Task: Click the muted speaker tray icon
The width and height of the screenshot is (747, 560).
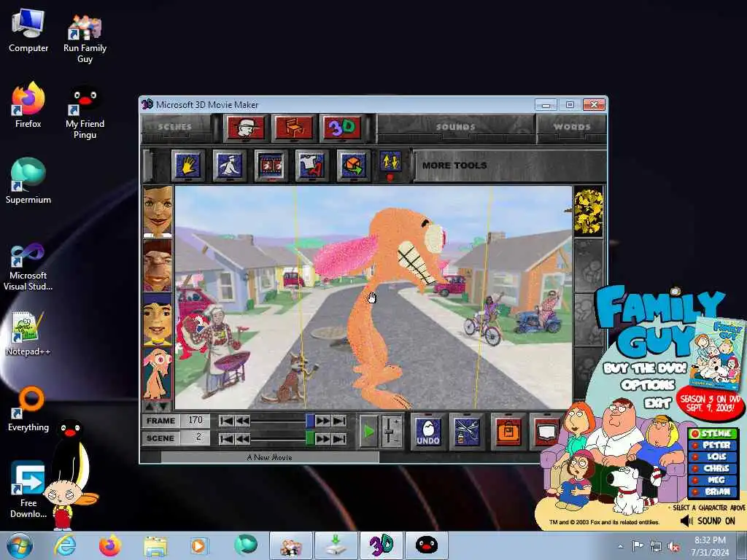Action: pos(673,547)
